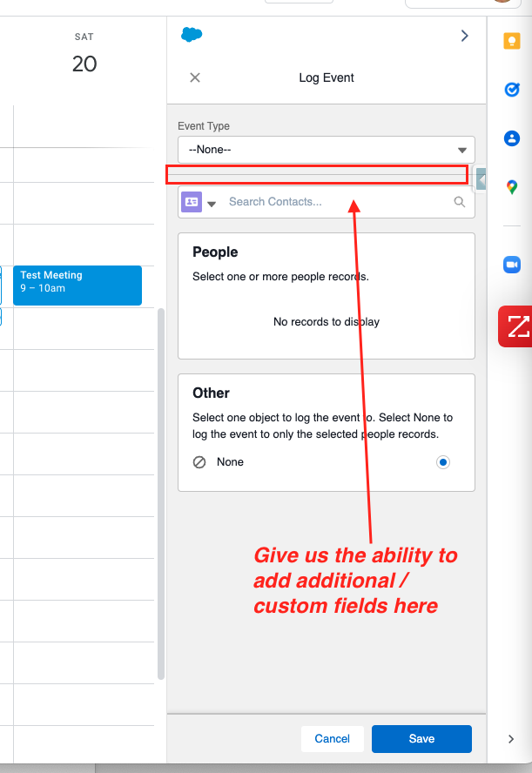Hide side panel with bottom chevron
This screenshot has height=773, width=532.
pos(511,738)
